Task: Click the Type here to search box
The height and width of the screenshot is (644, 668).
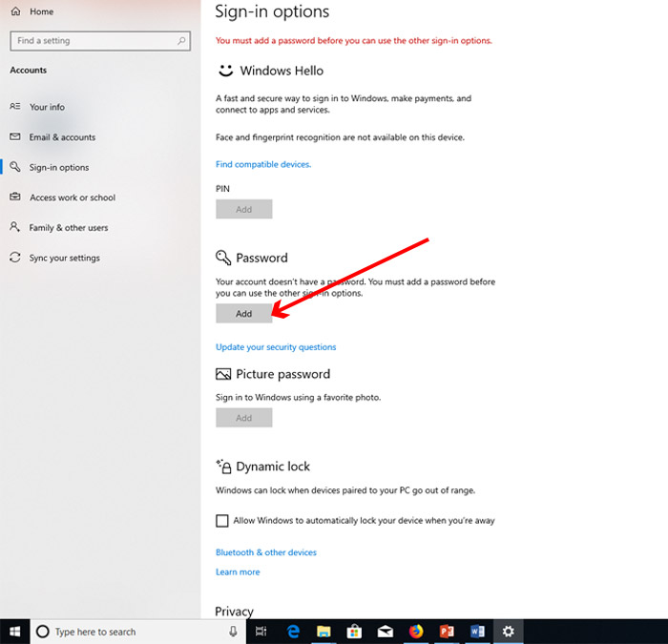Action: pos(138,632)
